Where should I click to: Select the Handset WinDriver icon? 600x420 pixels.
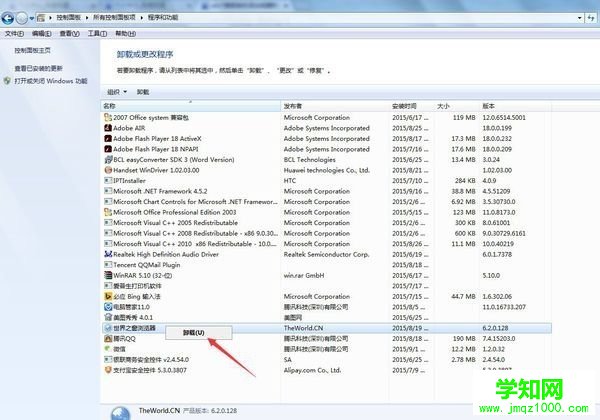click(x=108, y=170)
